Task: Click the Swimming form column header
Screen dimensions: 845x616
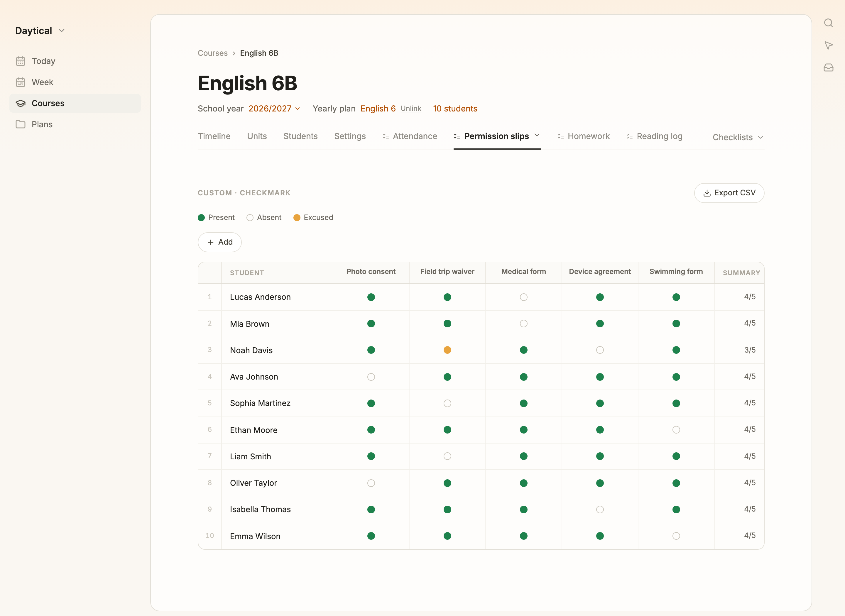Action: [676, 272]
